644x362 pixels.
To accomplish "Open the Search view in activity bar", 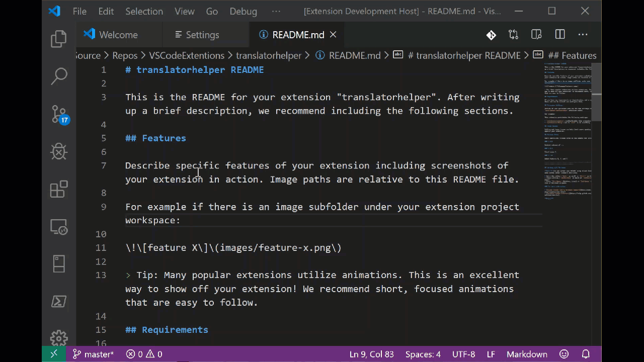I will pos(59,76).
